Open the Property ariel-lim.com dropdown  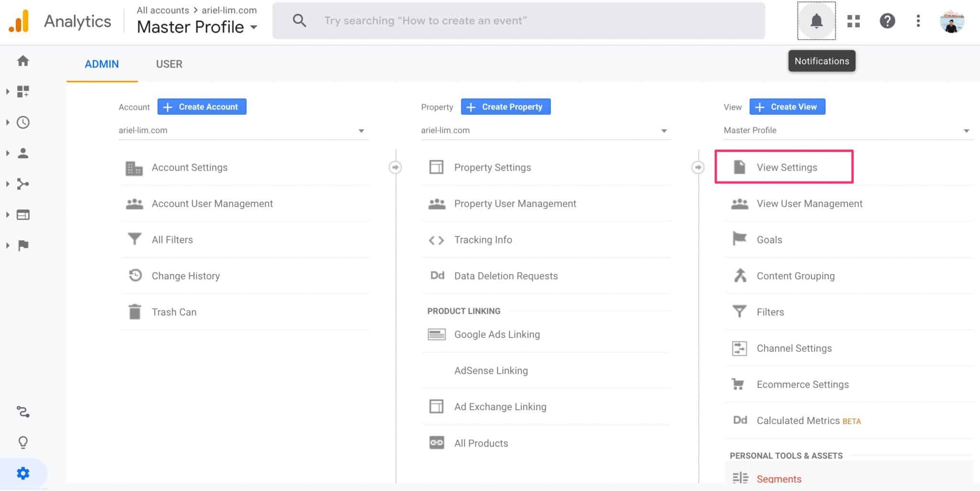(546, 131)
